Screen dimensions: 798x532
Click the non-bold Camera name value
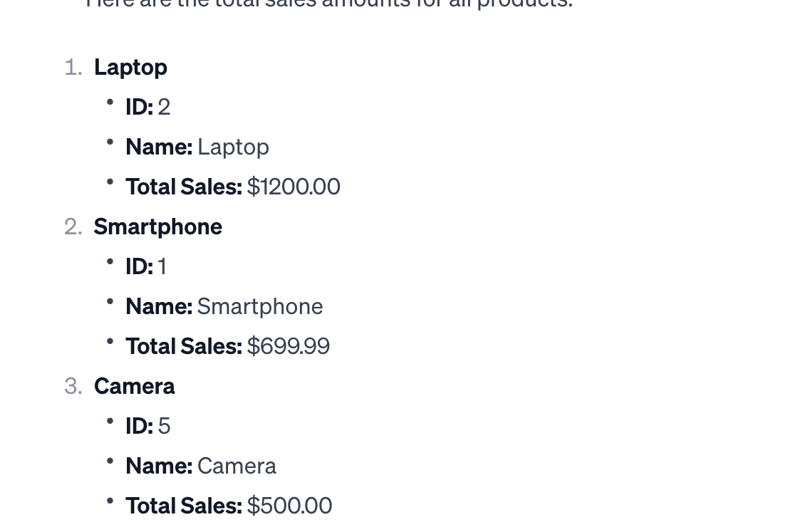tap(237, 466)
